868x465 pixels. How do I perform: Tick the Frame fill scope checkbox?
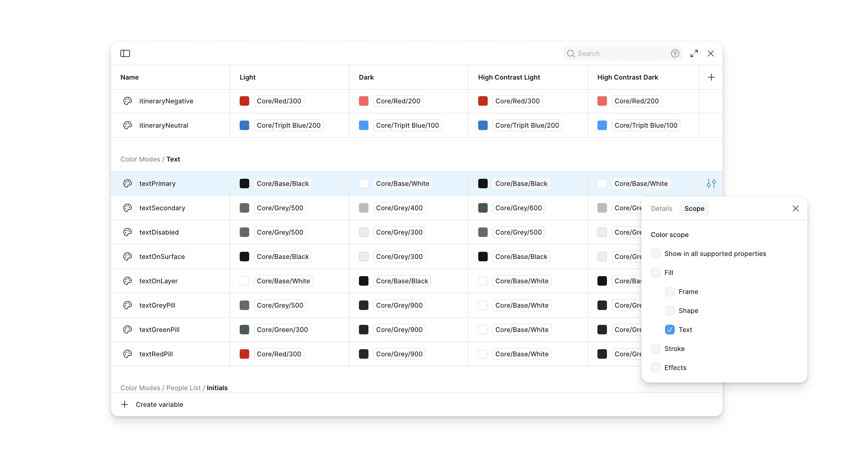coord(670,291)
